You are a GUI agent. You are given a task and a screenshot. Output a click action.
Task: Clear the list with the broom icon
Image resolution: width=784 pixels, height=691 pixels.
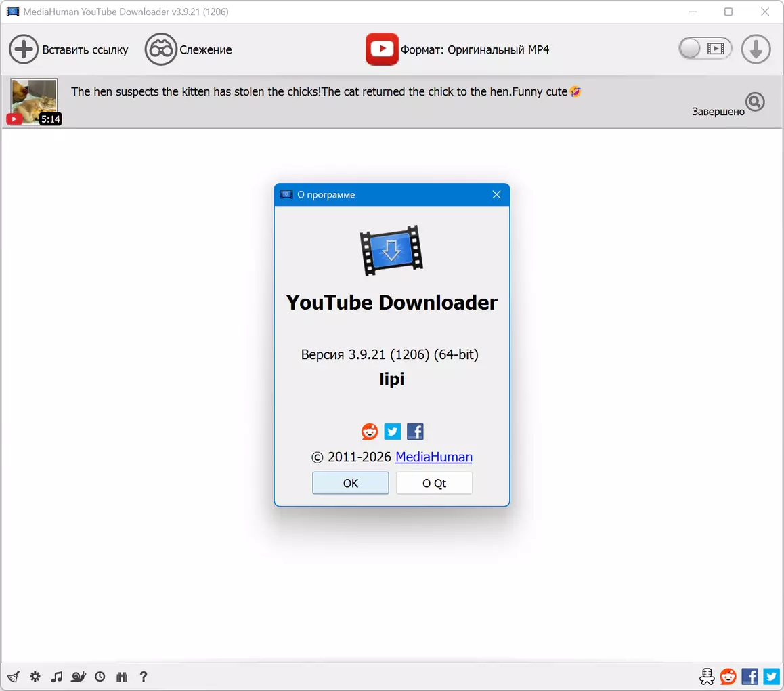(x=14, y=677)
